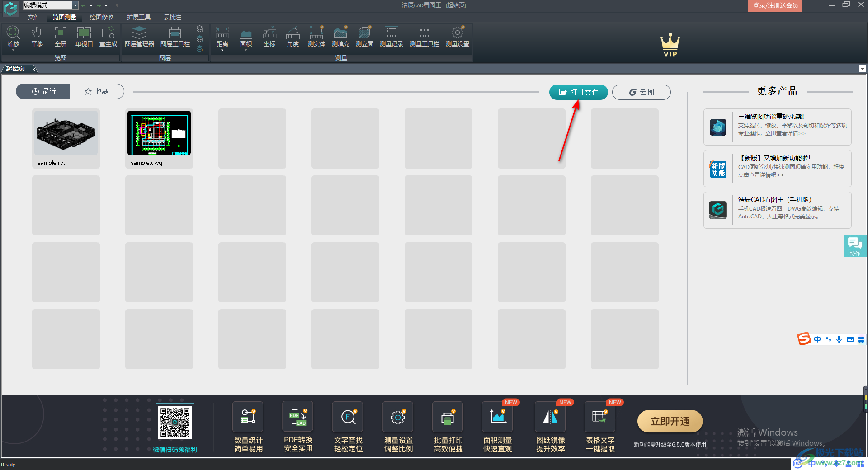Image resolution: width=868 pixels, height=470 pixels.
Task: Click the 登录/注册送会员 login button
Action: [775, 5]
